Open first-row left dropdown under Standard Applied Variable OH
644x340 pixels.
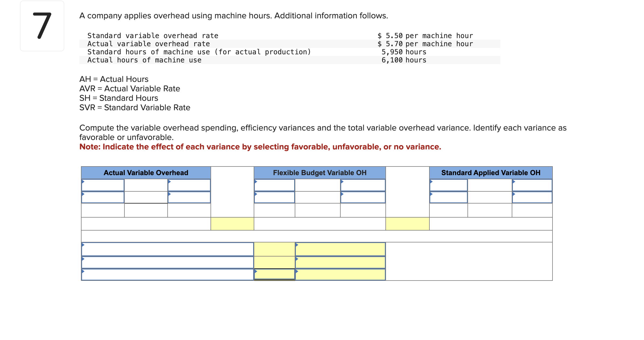click(448, 185)
